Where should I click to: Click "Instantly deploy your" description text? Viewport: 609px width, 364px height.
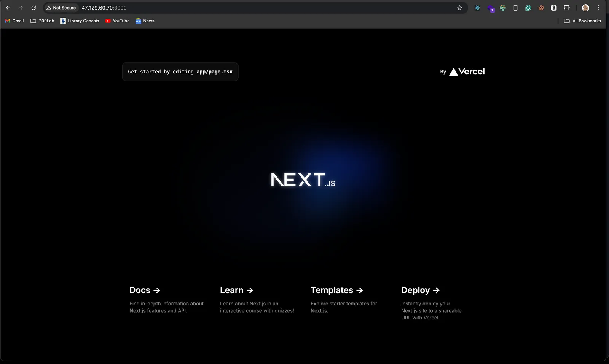tap(426, 304)
